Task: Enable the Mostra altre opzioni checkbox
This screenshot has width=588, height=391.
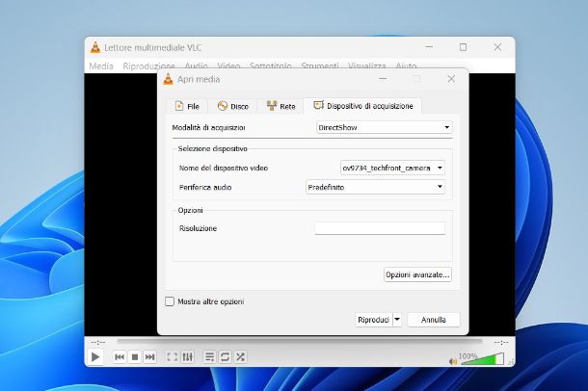Action: point(170,301)
